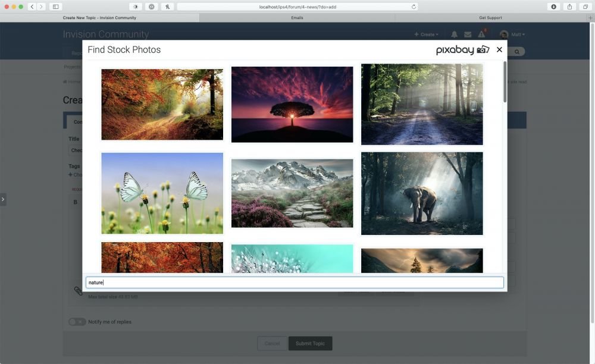Click the stock photo dialog scrollbar
The width and height of the screenshot is (595, 364).
(505, 83)
